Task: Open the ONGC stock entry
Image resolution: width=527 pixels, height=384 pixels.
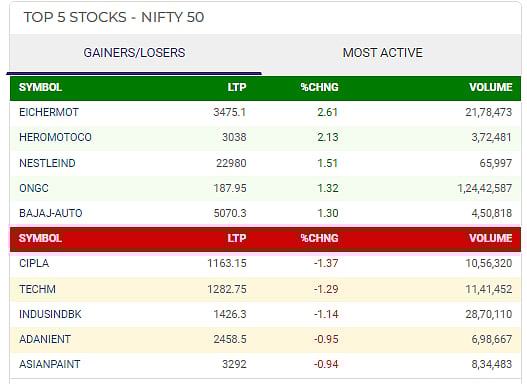Action: click(x=34, y=188)
